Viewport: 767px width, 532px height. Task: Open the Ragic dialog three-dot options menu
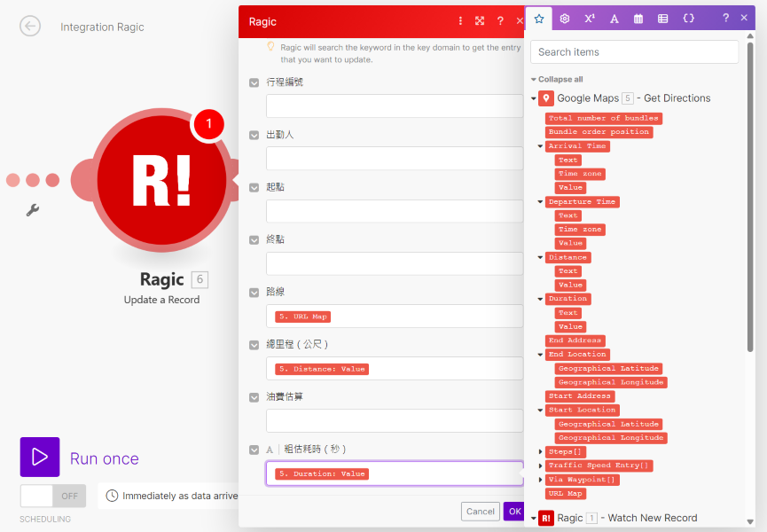click(460, 21)
